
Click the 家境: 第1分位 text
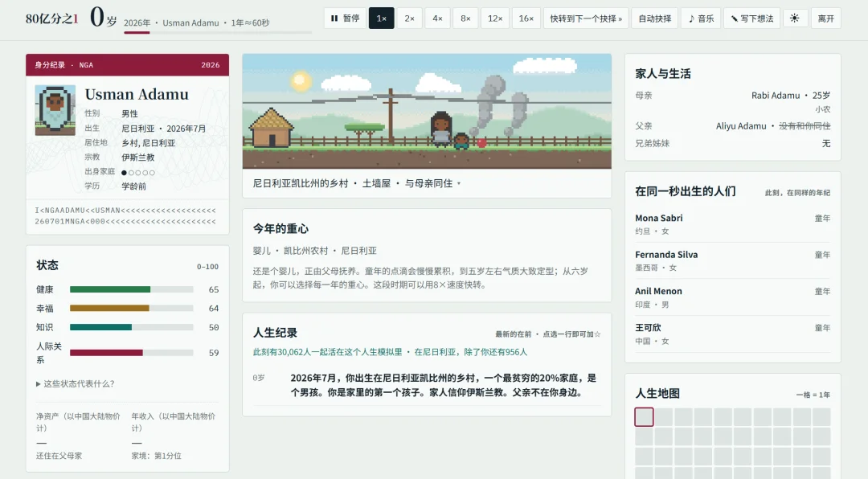tap(156, 456)
